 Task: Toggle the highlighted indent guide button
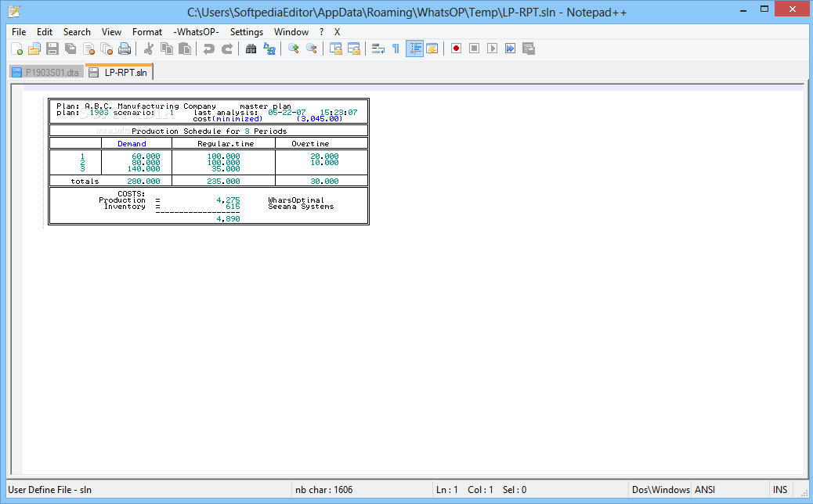point(414,49)
